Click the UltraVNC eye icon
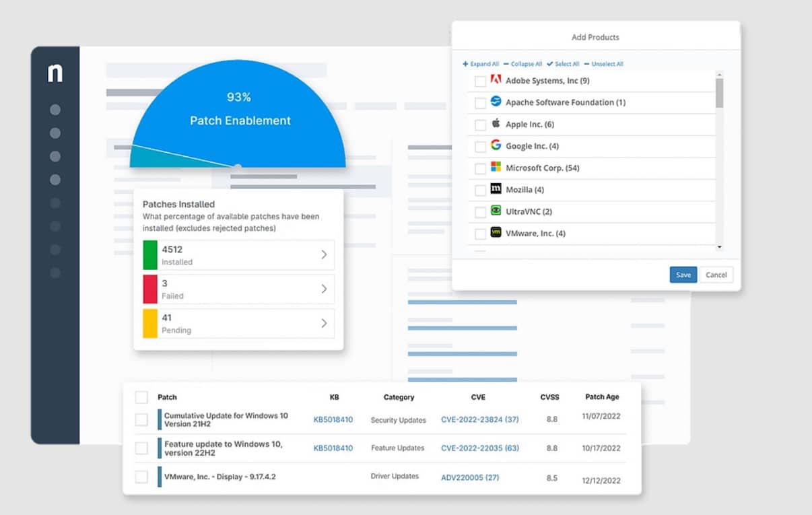This screenshot has width=812, height=515. click(496, 210)
